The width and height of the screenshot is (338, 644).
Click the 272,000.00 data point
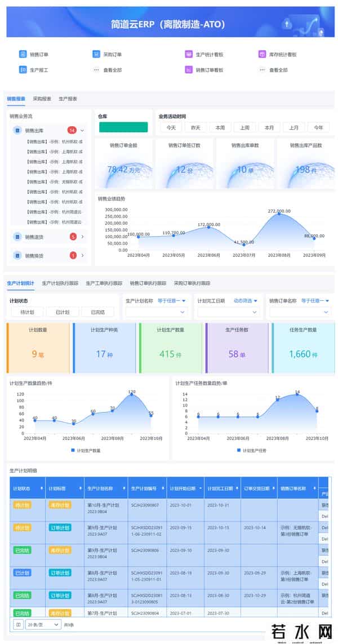[x=279, y=214]
